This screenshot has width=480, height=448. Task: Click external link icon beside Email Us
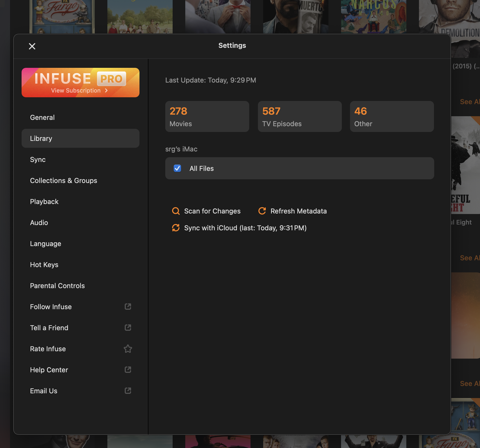pos(128,391)
